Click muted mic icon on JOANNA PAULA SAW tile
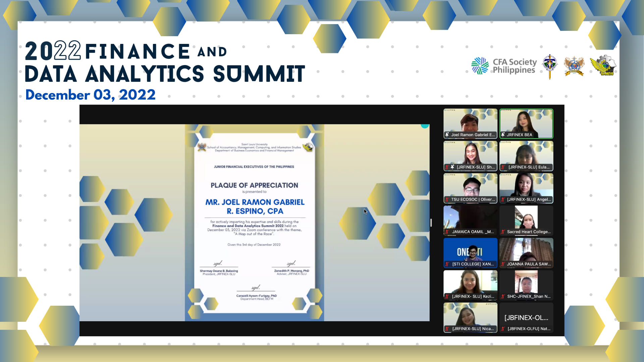The height and width of the screenshot is (362, 644). click(503, 264)
